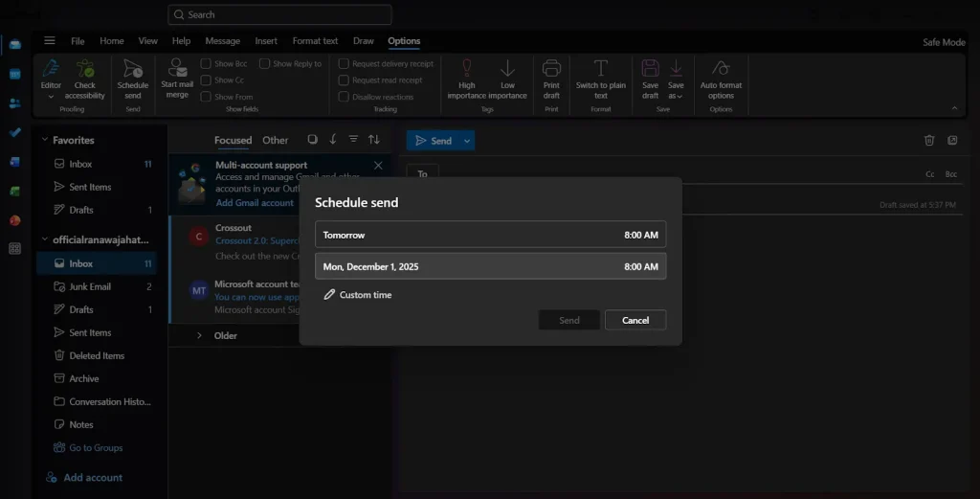This screenshot has width=980, height=499.
Task: Discard draft with the trash icon
Action: [x=928, y=140]
